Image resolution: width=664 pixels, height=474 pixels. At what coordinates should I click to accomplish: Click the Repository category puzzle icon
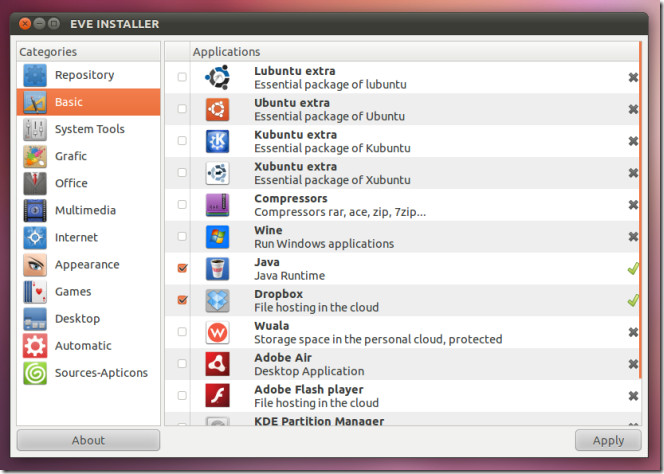point(35,75)
